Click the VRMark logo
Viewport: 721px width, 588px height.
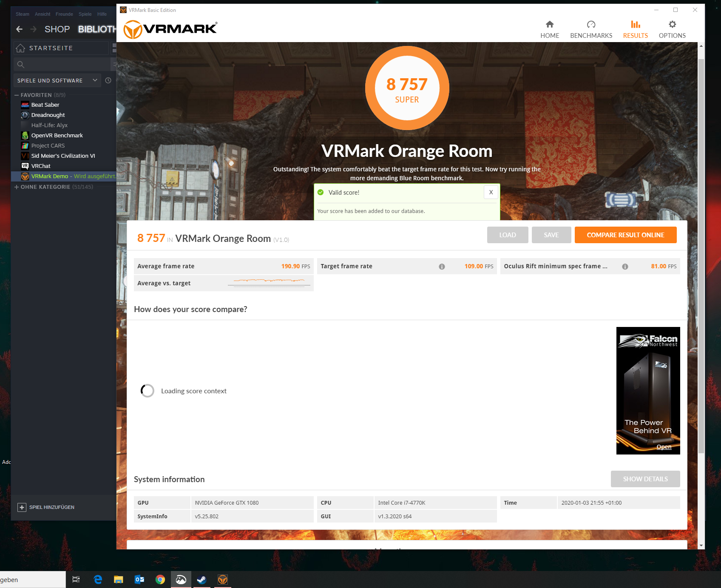point(170,29)
